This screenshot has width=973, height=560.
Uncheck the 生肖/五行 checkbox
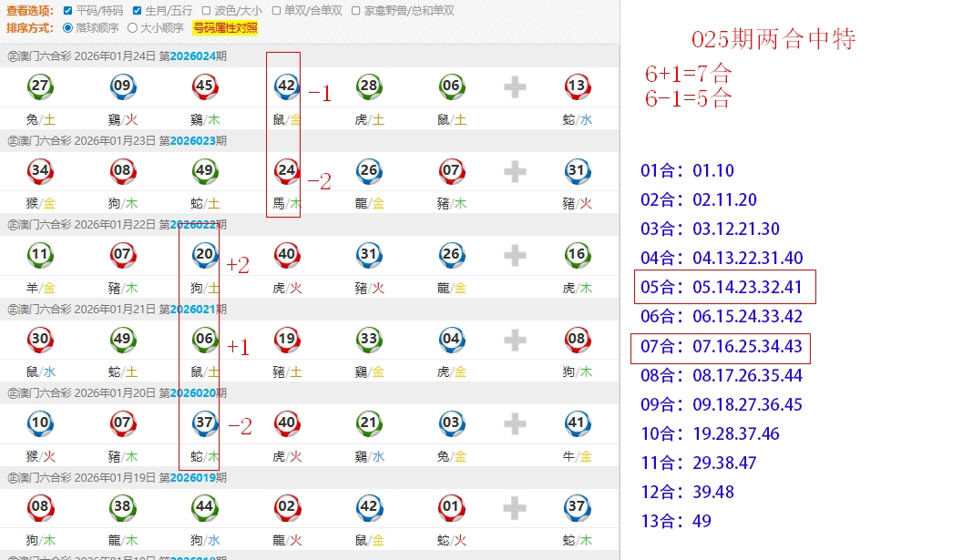(x=137, y=11)
